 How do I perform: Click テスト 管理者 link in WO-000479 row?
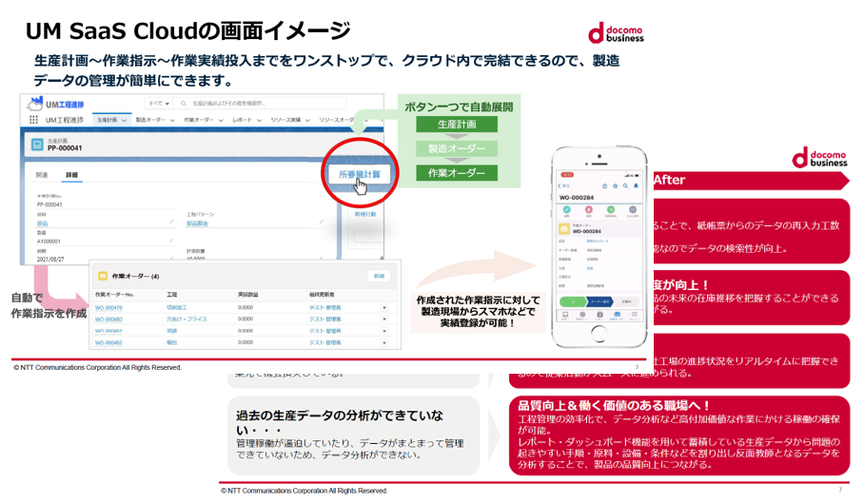(x=325, y=308)
